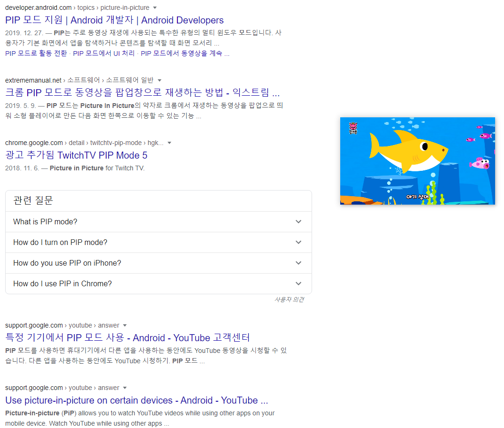Click the 사용자 의견 feedback link
The image size is (504, 428).
coord(289,300)
